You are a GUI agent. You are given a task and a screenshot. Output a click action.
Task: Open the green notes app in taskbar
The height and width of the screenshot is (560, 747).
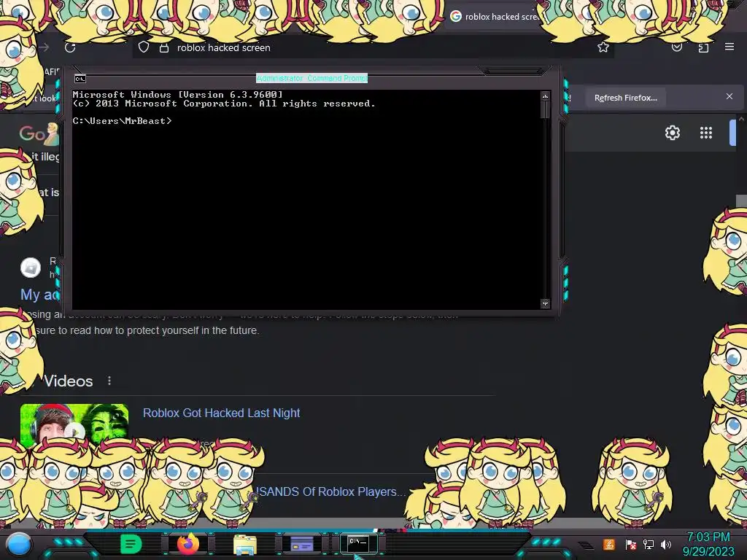[131, 544]
